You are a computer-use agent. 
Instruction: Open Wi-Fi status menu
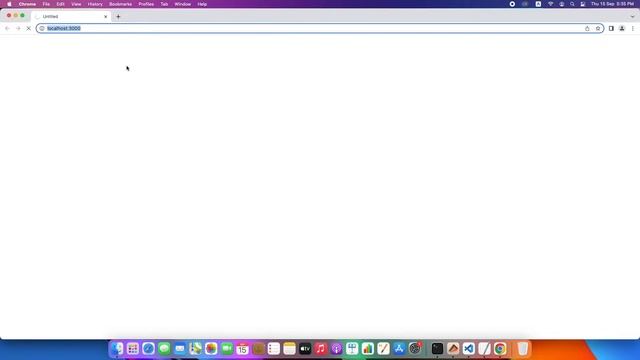(x=551, y=4)
